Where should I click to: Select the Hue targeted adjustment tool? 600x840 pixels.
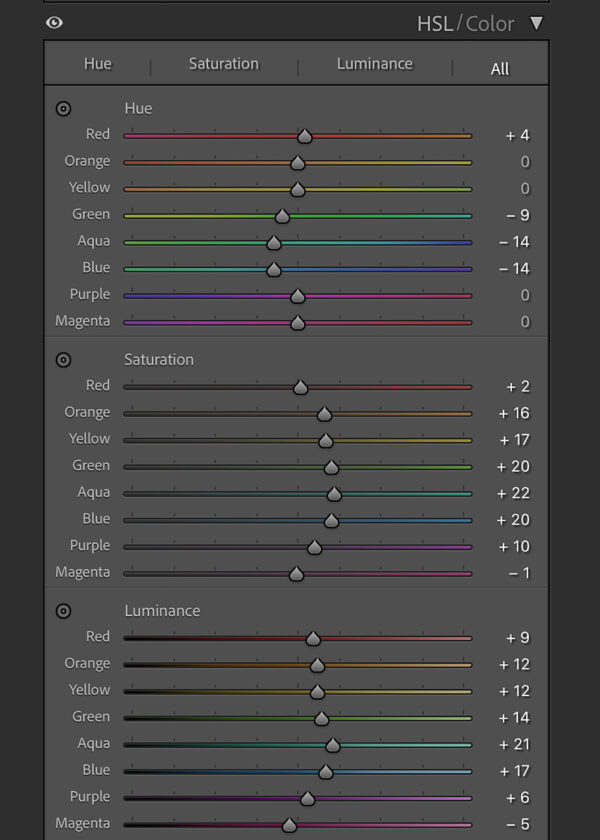(x=63, y=109)
